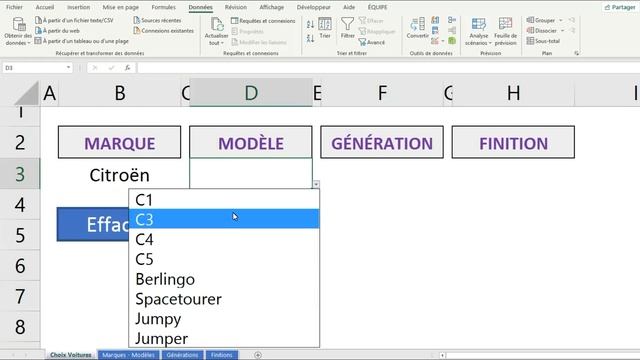
Task: Click the Citroën cell
Action: point(120,175)
